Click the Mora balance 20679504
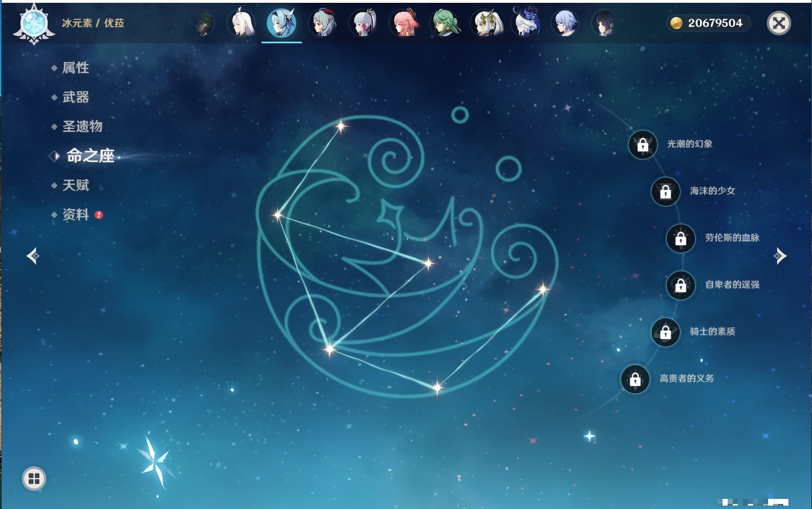812x509 pixels. click(x=715, y=23)
